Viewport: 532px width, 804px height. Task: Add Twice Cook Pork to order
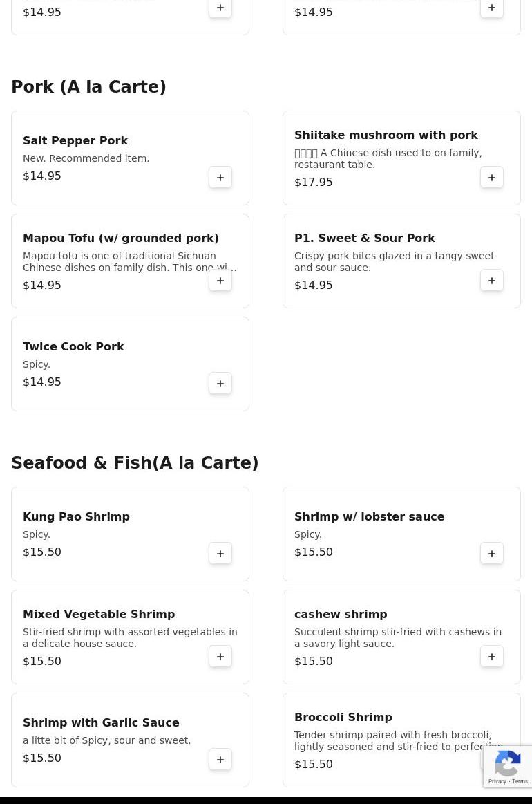pos(220,384)
